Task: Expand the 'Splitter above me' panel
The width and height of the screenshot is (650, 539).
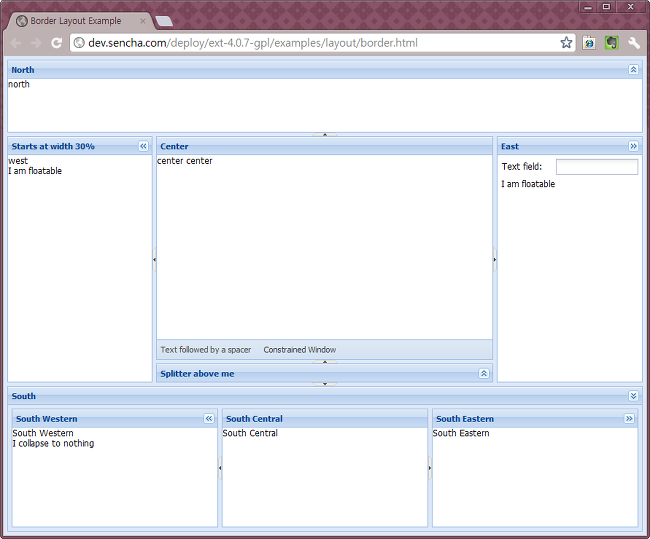Action: pos(483,374)
